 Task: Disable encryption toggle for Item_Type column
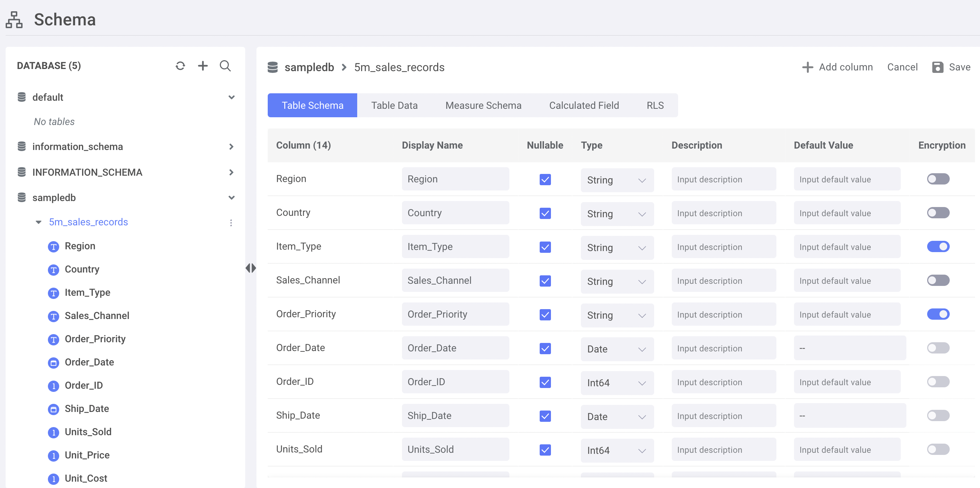click(938, 246)
